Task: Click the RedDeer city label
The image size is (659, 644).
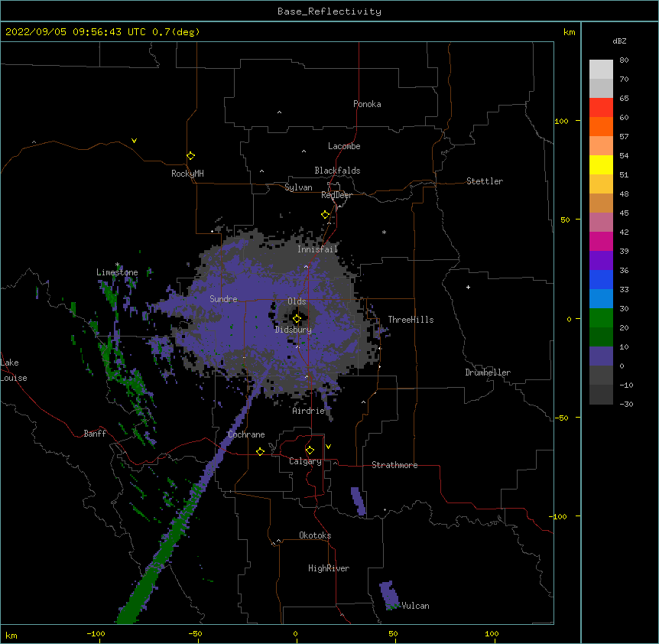Action: pyautogui.click(x=336, y=195)
